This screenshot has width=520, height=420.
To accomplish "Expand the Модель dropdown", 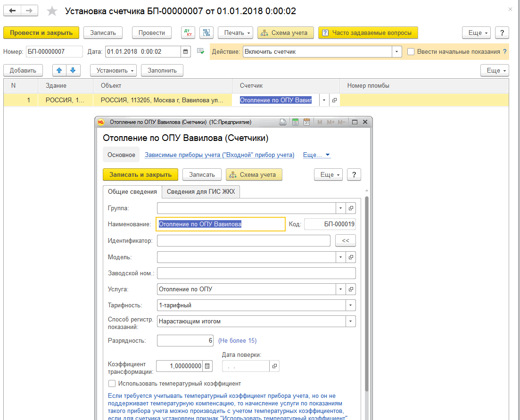I will [x=340, y=257].
